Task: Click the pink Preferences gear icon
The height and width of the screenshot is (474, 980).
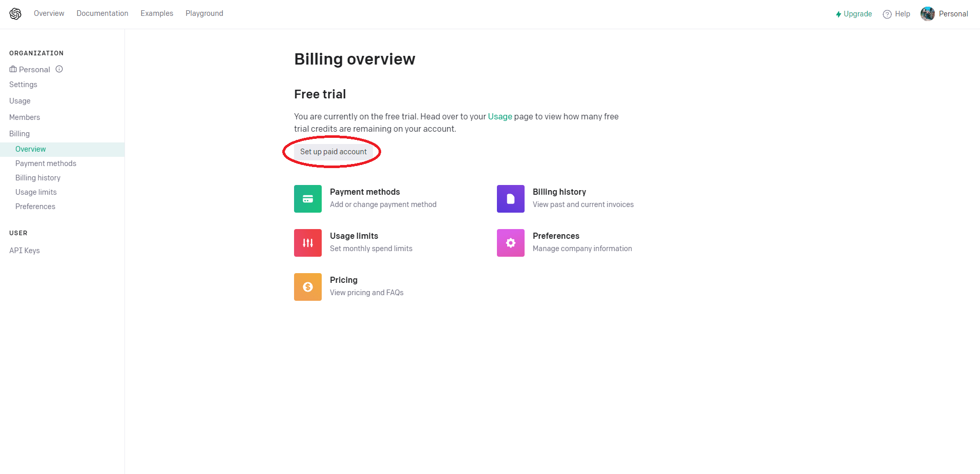Action: click(510, 243)
